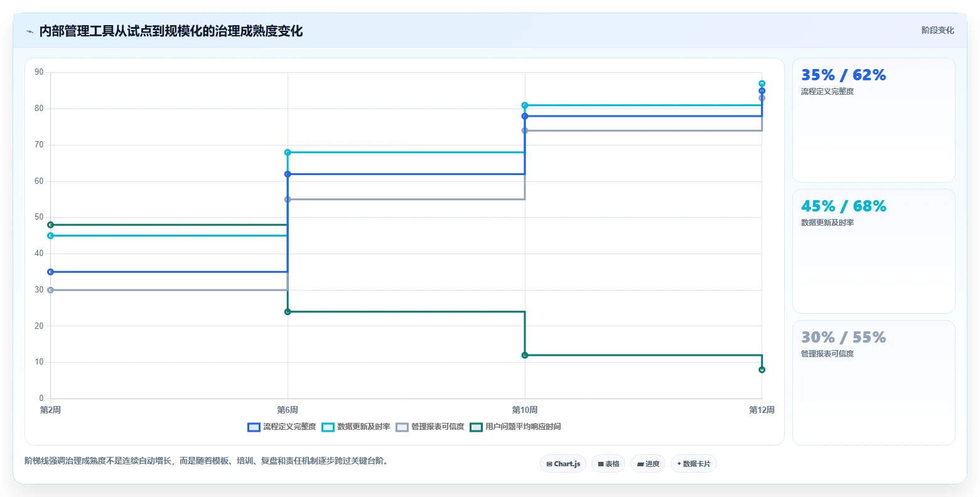Click 管理报表可信度 data point at 第12周 (83)

[762, 98]
